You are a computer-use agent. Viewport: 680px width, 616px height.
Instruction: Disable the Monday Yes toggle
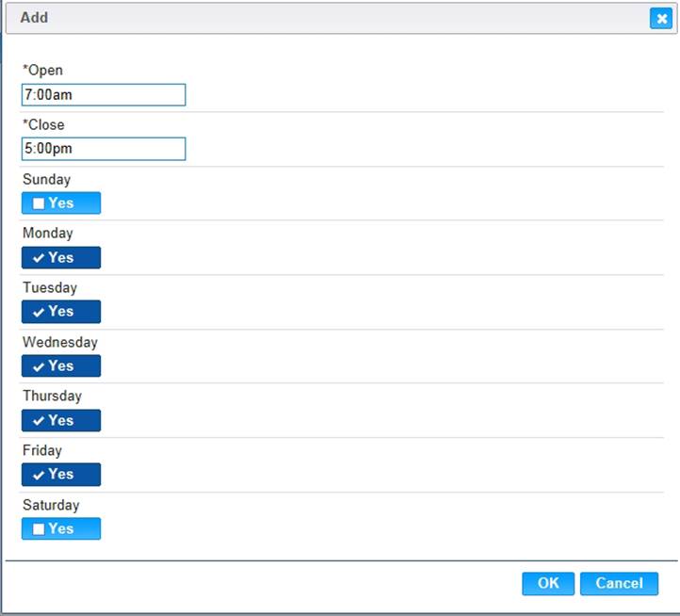point(61,258)
